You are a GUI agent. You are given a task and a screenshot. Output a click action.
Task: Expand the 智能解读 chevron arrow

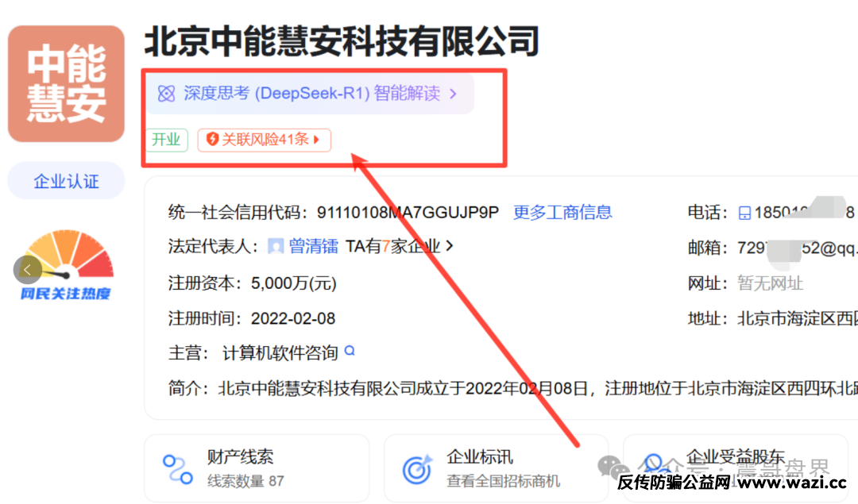pos(453,94)
